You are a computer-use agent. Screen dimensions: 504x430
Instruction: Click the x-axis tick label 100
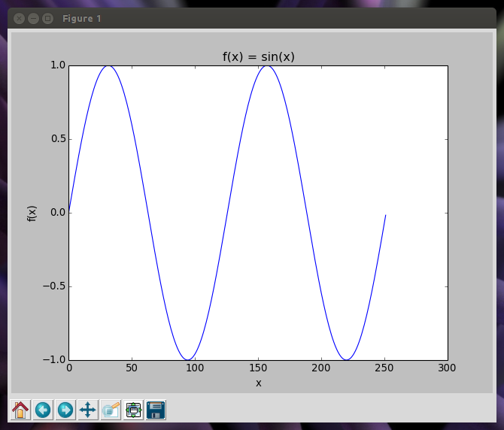tap(195, 368)
